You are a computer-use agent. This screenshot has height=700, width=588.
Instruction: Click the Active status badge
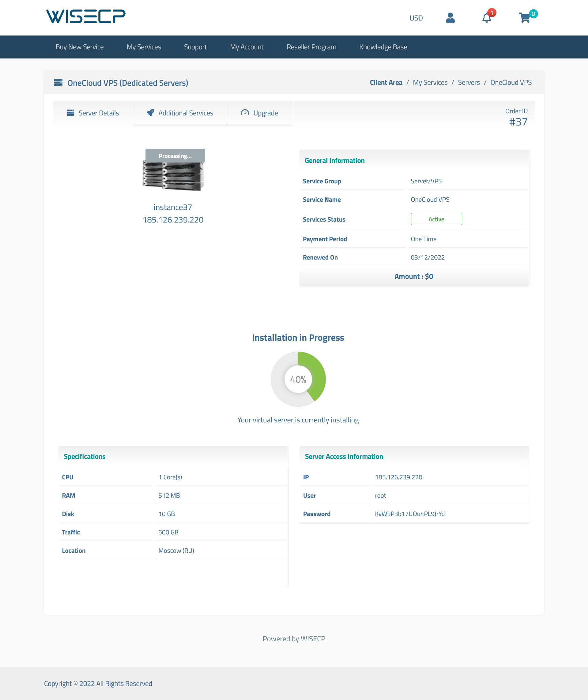click(436, 219)
